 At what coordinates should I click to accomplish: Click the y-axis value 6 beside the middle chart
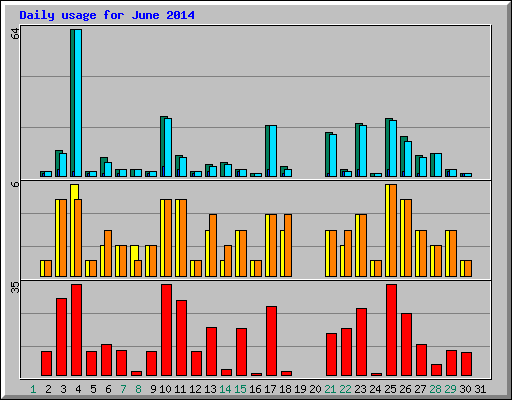tap(15, 184)
